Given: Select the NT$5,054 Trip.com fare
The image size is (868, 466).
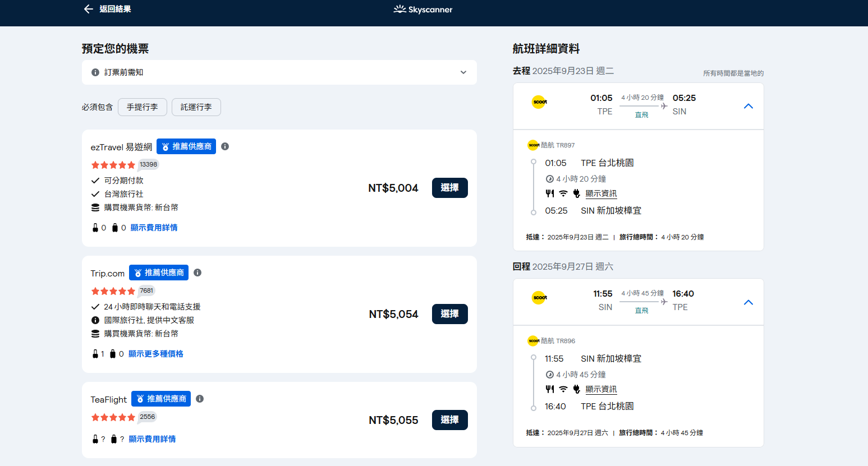Looking at the screenshot, I should [x=450, y=314].
